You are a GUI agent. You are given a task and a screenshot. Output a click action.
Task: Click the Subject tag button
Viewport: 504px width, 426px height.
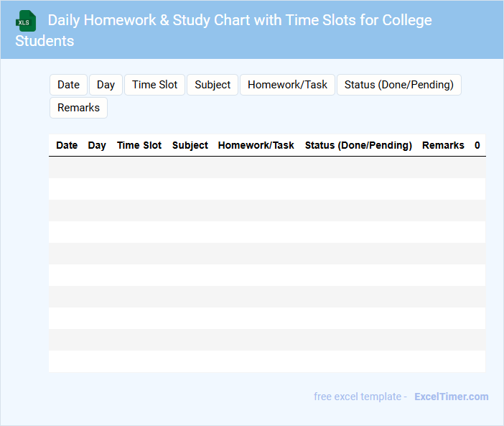click(x=213, y=85)
